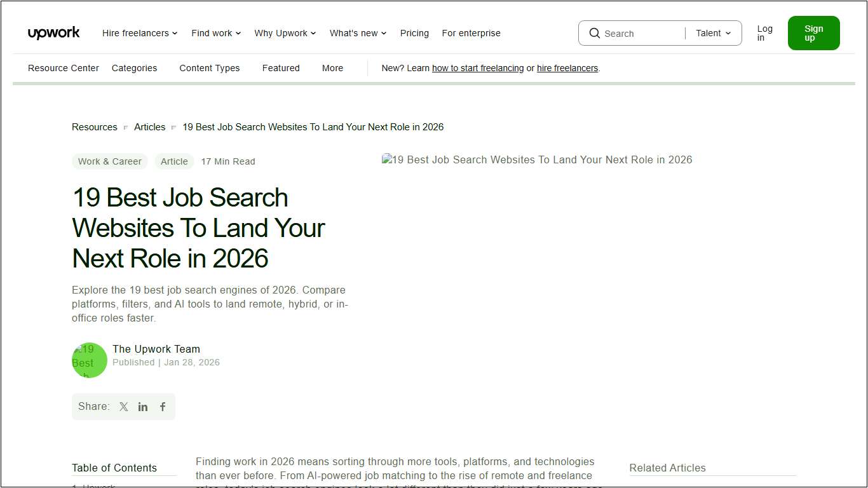Viewport: 868px width, 488px height.
Task: Expand the Why Upwork menu
Action: point(285,33)
